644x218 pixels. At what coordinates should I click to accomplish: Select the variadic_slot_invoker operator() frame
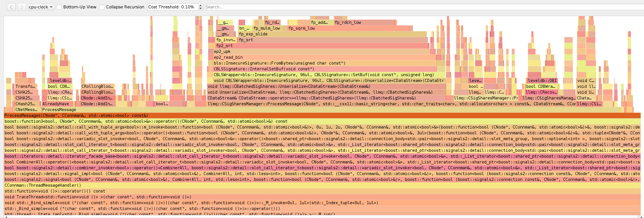coord(322,139)
